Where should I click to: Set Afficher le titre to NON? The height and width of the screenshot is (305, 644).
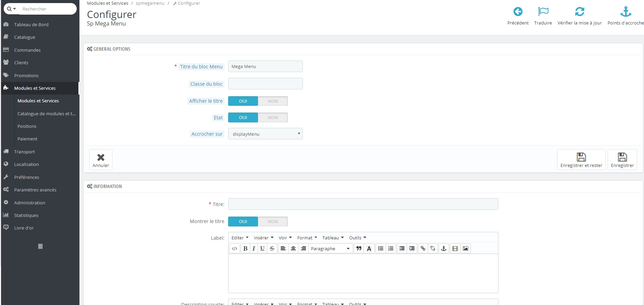click(273, 101)
